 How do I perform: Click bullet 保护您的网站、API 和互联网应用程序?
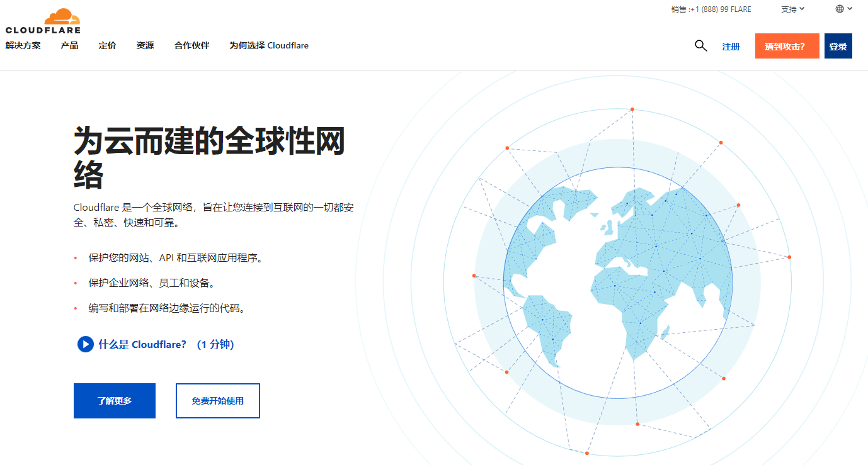tap(175, 258)
